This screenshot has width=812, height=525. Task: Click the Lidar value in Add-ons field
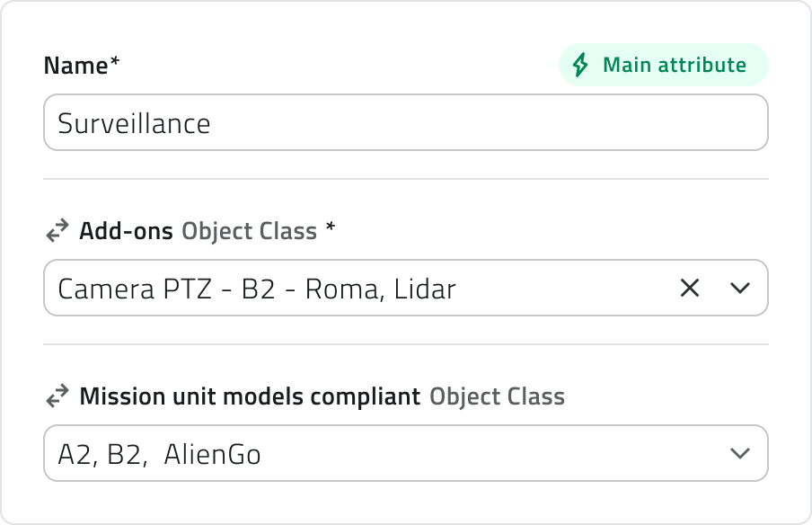[425, 289]
